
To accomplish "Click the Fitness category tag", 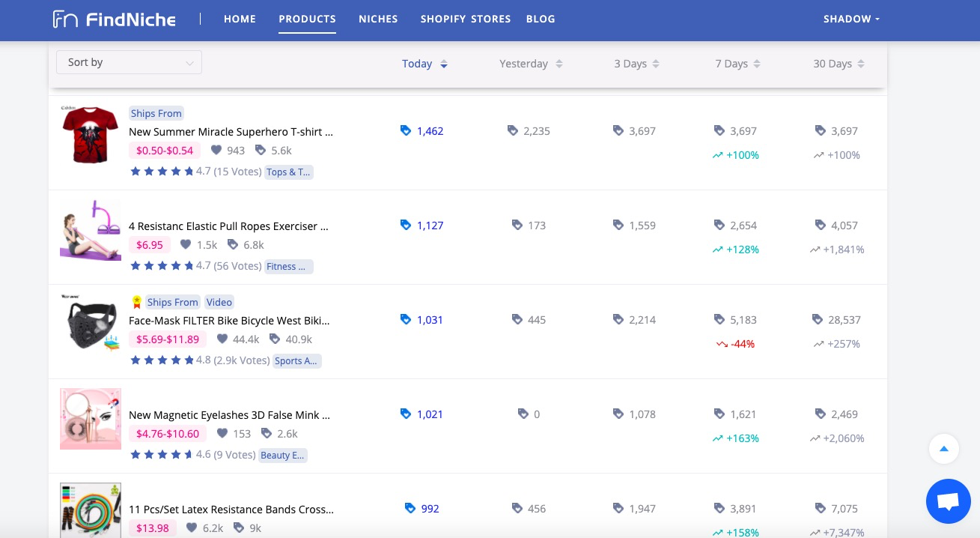I will pyautogui.click(x=289, y=266).
